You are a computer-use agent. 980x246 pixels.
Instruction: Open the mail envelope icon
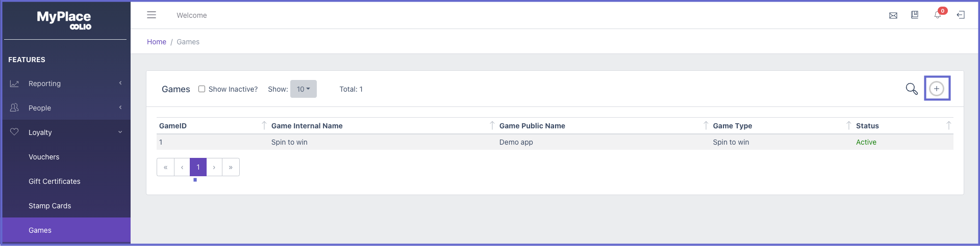tap(893, 16)
